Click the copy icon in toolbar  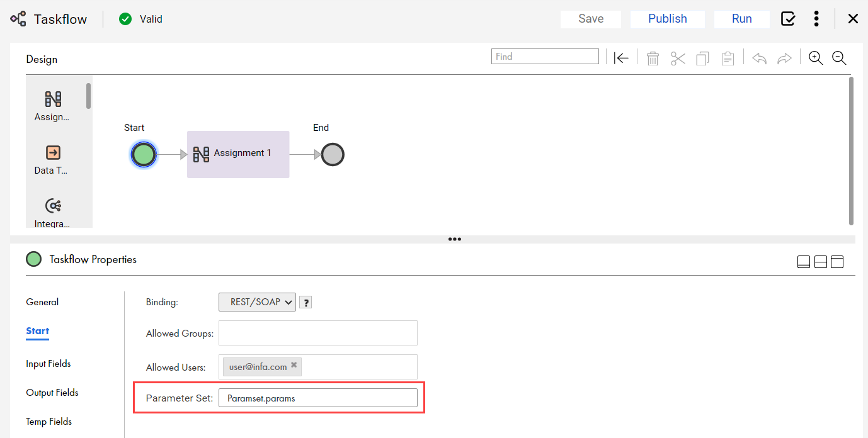point(702,59)
